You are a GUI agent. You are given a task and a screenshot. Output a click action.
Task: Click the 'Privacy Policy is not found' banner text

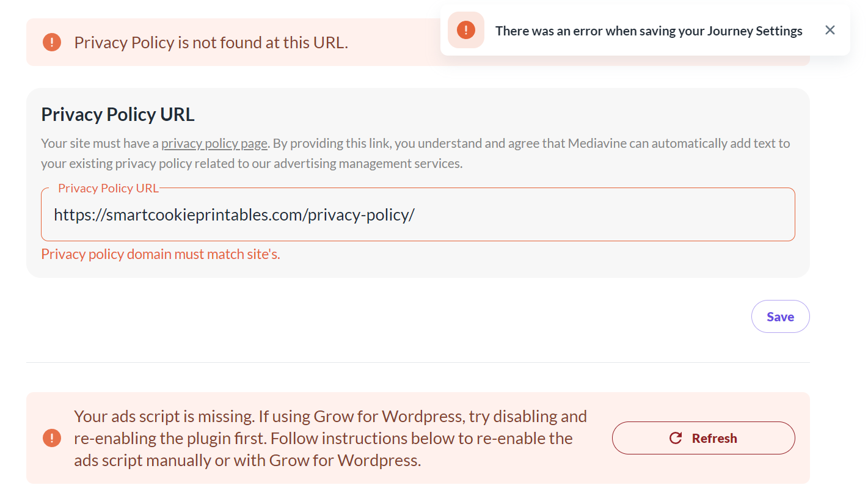[211, 43]
